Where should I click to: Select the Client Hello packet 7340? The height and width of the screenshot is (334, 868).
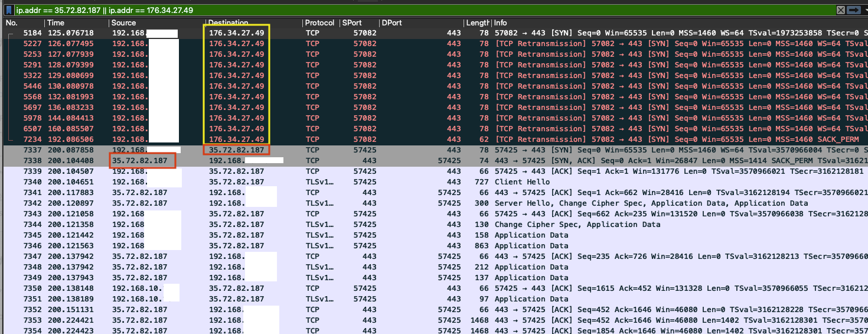pyautogui.click(x=413, y=182)
